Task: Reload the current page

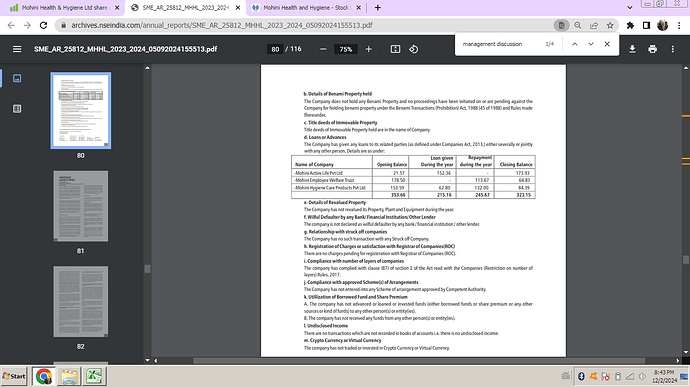Action: pos(43,25)
